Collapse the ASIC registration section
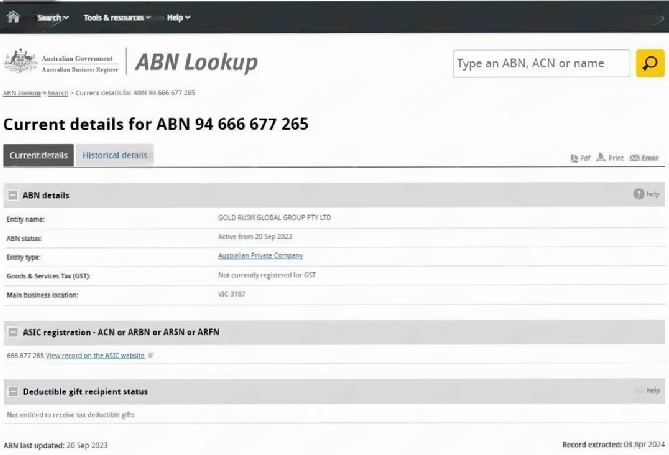Screen dimensions: 669x455 [13, 332]
